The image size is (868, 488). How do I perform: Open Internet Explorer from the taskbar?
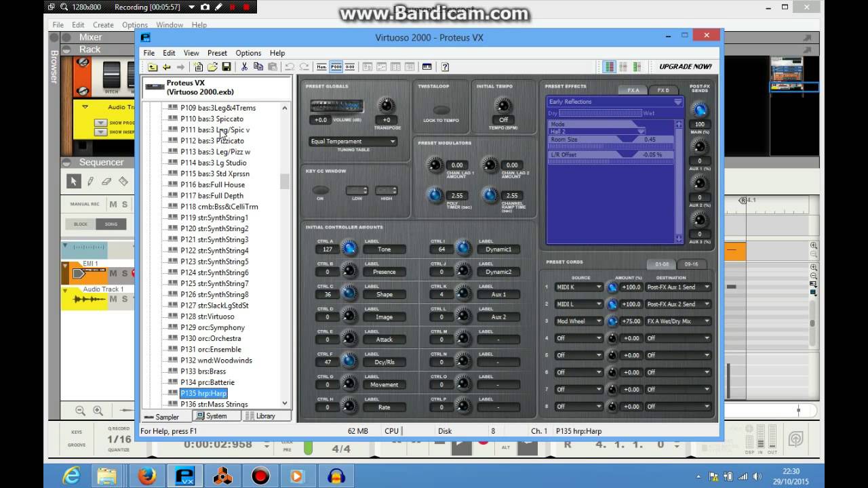pyautogui.click(x=71, y=476)
